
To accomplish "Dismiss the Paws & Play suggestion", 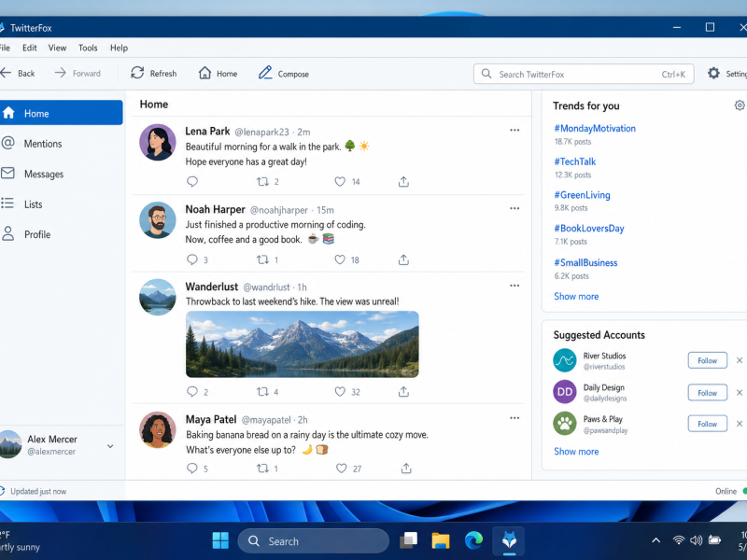I will point(740,424).
